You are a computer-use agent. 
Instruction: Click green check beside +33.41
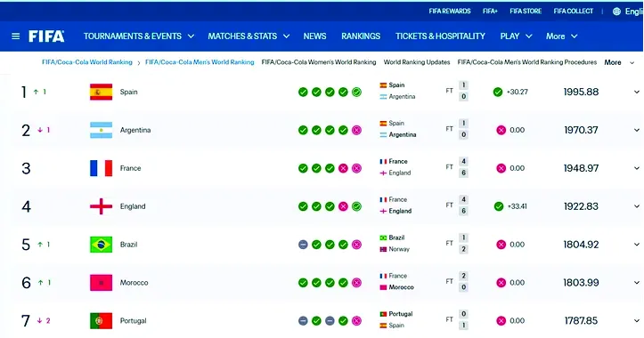[x=499, y=206]
